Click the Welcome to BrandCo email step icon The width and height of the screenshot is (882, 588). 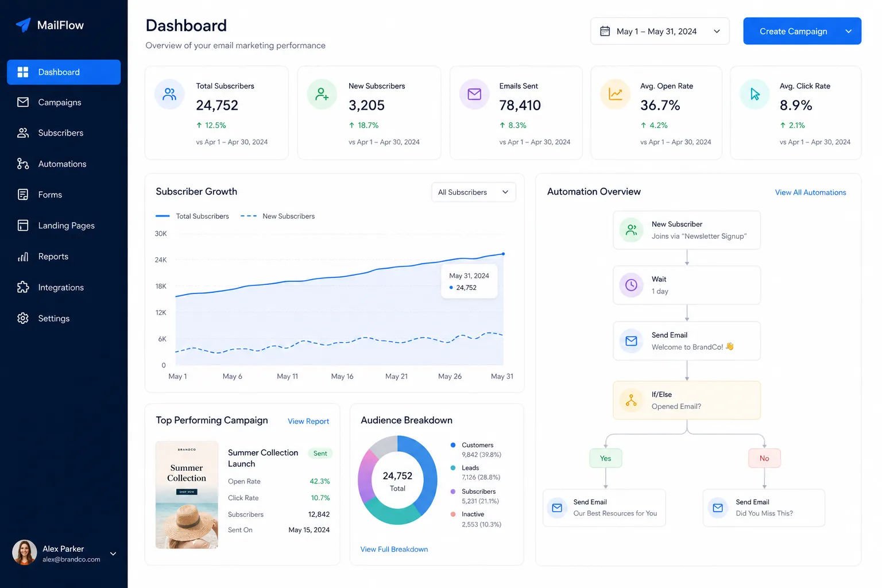point(631,341)
